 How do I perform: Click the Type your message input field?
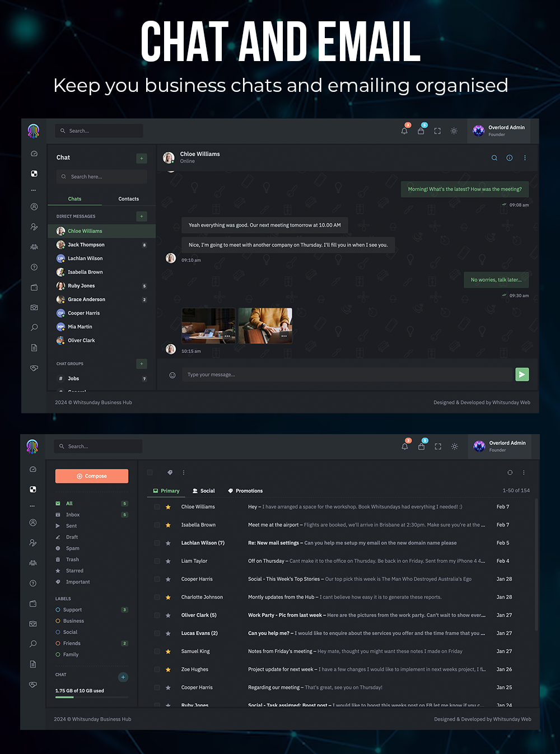[x=347, y=375]
